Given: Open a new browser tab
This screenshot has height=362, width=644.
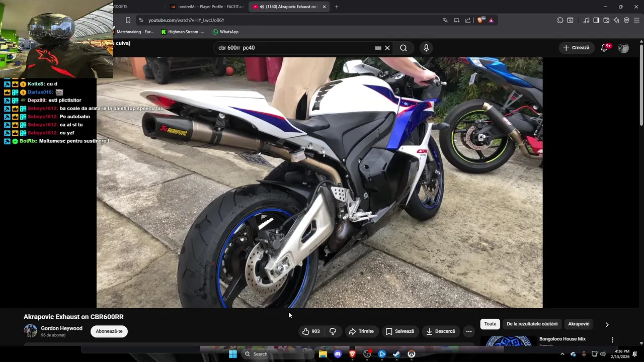Looking at the screenshot, I should point(337,7).
